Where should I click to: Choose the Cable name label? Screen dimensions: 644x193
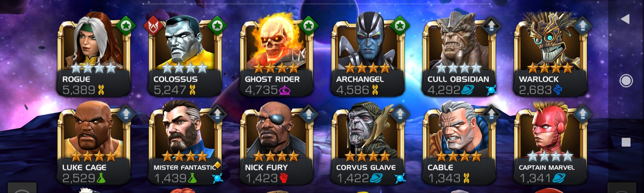(x=440, y=167)
